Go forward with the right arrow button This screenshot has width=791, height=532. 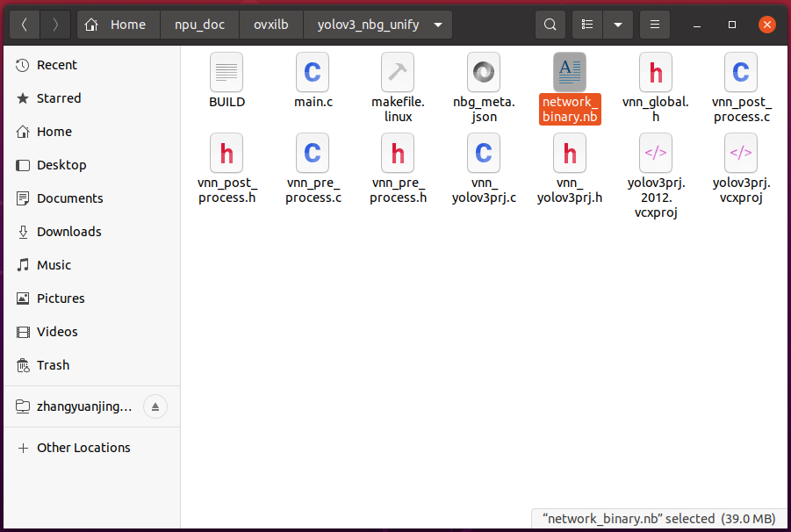pyautogui.click(x=55, y=25)
